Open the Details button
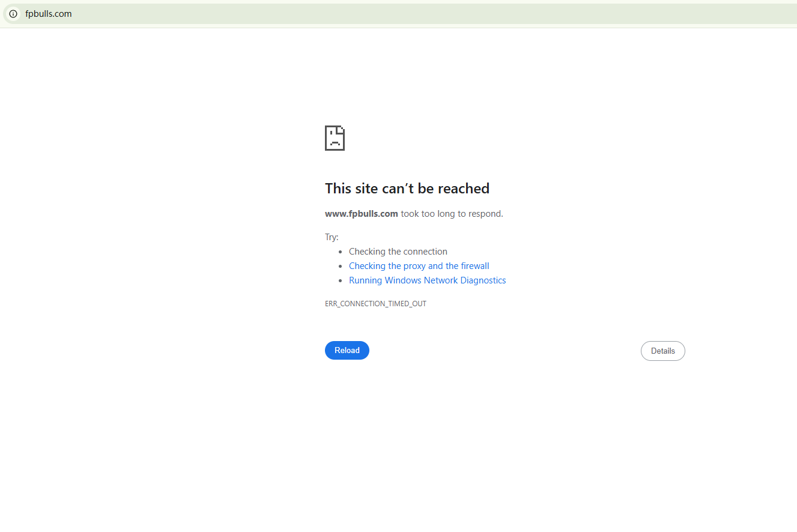Viewport: 797px width, 532px height. (x=663, y=351)
